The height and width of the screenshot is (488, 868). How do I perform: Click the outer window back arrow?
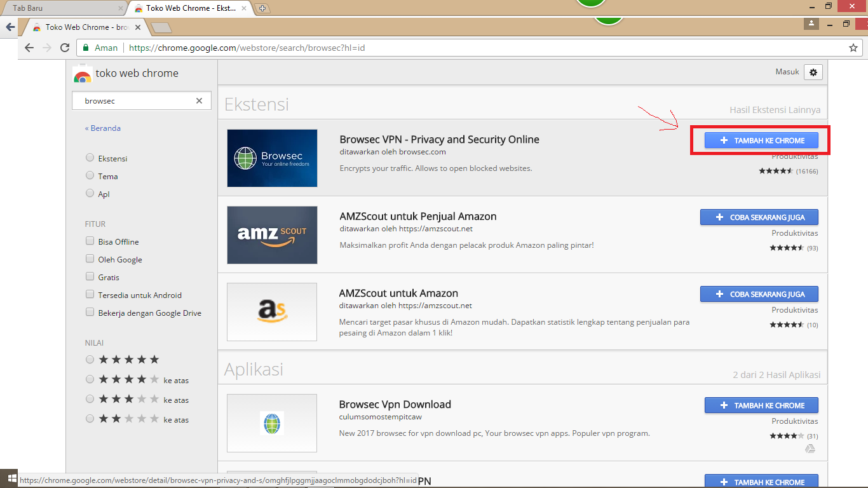pos(10,27)
